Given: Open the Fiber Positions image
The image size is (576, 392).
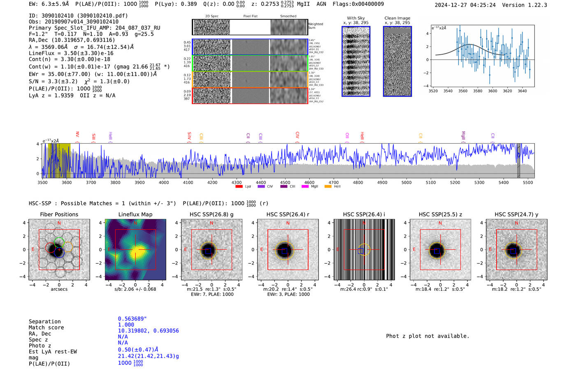Looking at the screenshot, I should (59, 249).
